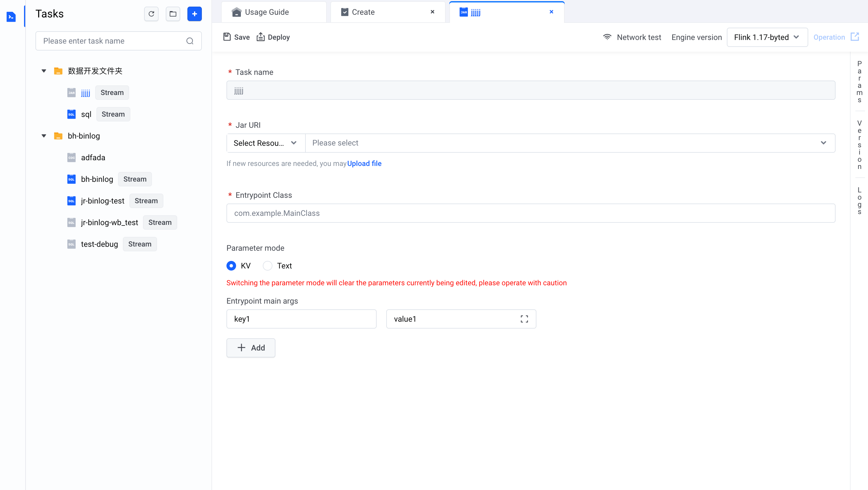Switch to the Create tab
Viewport: 868px width, 490px height.
coord(363,12)
